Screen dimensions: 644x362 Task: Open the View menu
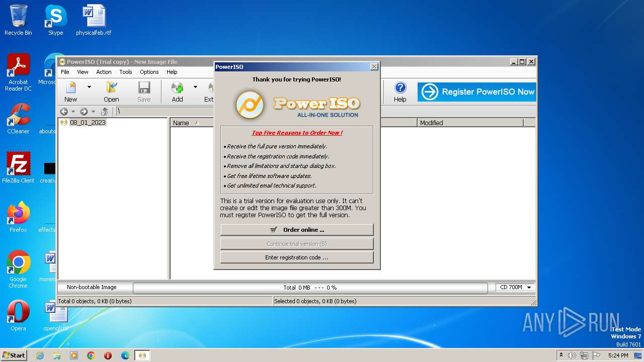point(83,72)
